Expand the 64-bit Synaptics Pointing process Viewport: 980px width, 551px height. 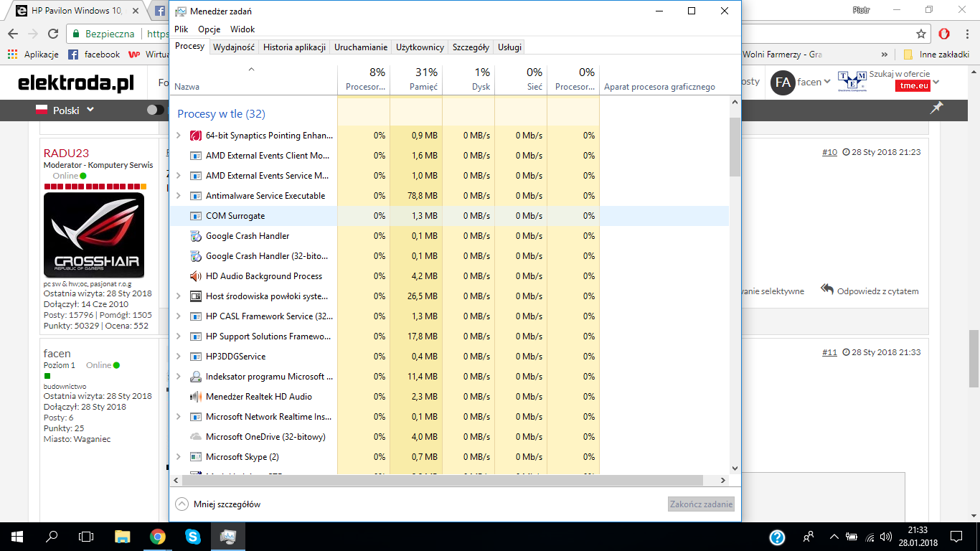179,136
